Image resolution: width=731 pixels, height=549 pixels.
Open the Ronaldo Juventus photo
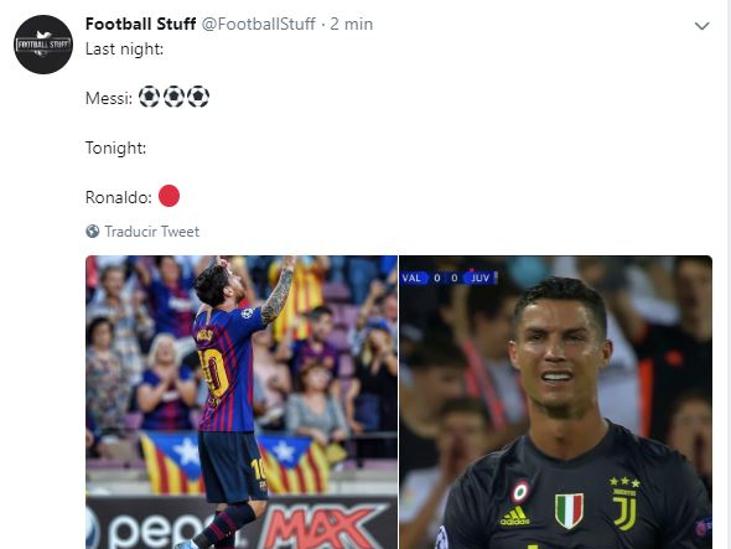[x=556, y=402]
